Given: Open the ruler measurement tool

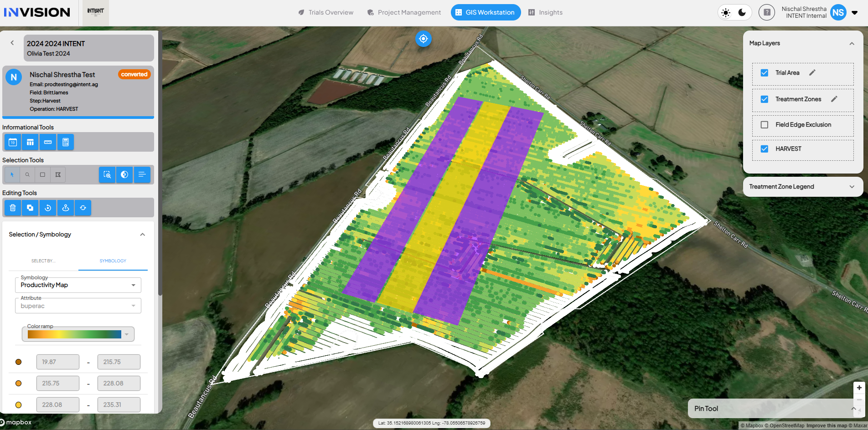Looking at the screenshot, I should 48,142.
